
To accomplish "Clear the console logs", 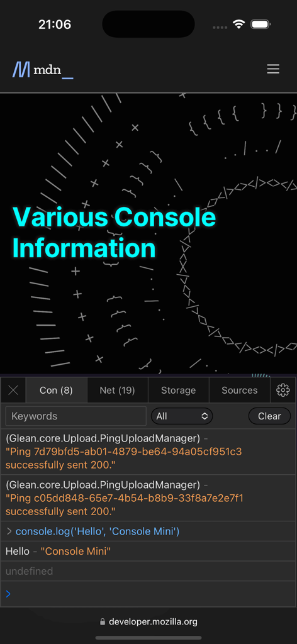I will pyautogui.click(x=269, y=416).
